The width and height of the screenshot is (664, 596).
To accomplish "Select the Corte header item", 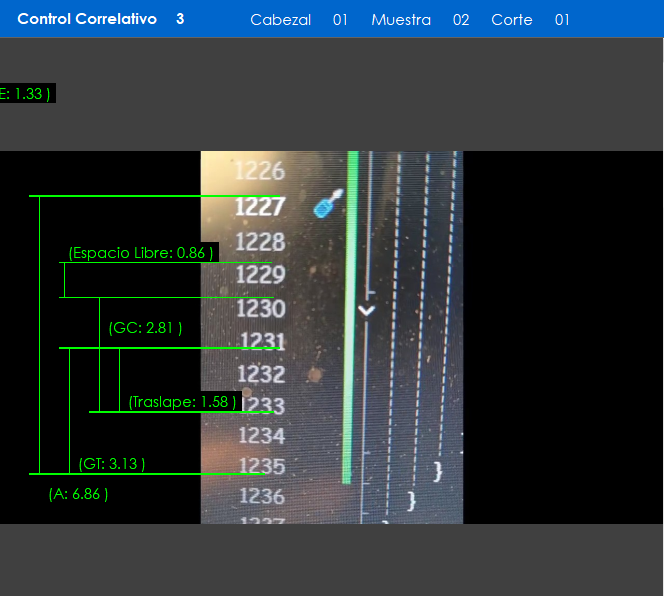I will (x=511, y=20).
